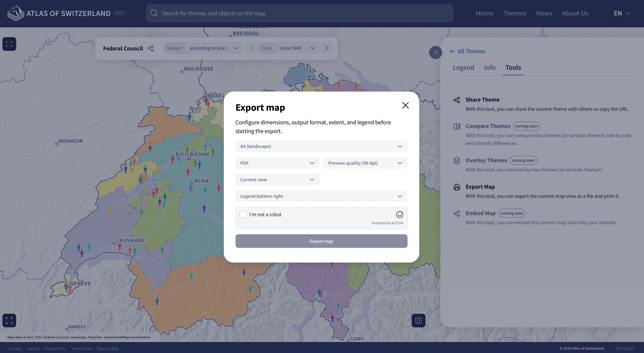Click the Share Theme icon
The height and width of the screenshot is (353, 644).
[x=457, y=100]
